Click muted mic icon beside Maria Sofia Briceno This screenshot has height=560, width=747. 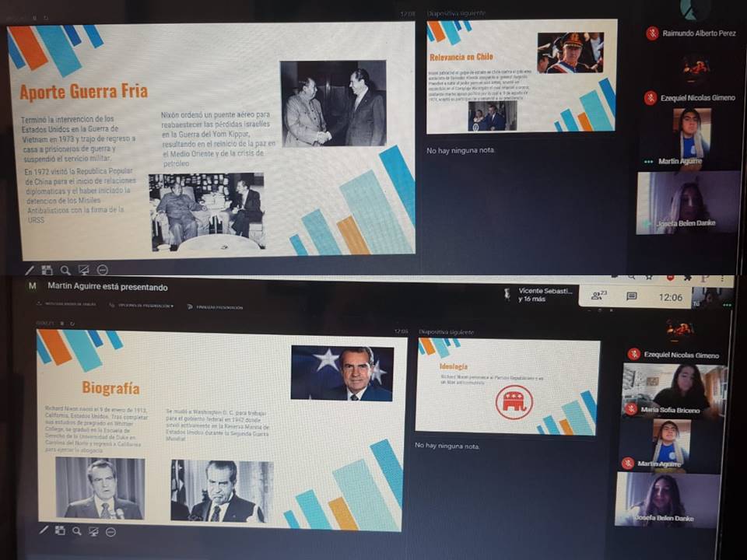click(x=631, y=409)
